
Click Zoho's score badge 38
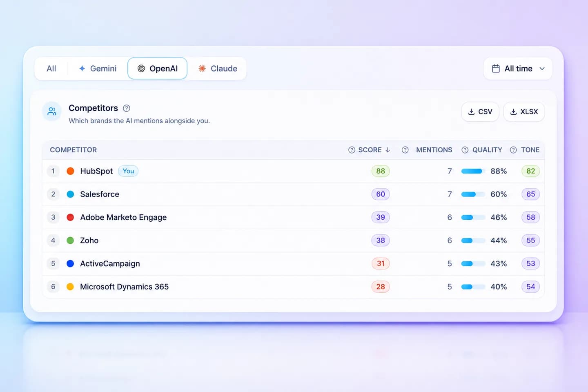pos(381,241)
